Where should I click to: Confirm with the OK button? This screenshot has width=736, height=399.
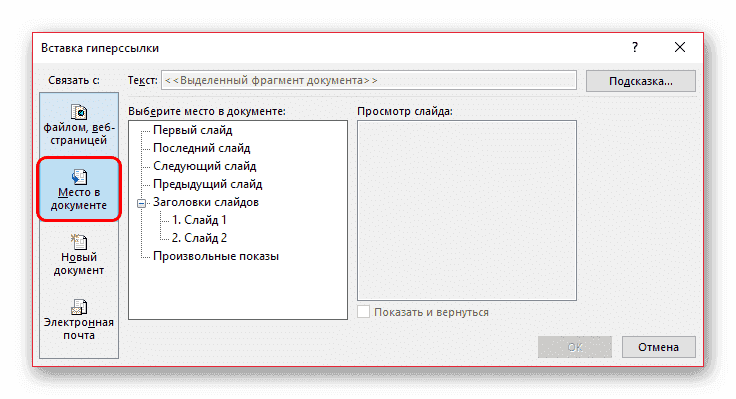click(575, 347)
